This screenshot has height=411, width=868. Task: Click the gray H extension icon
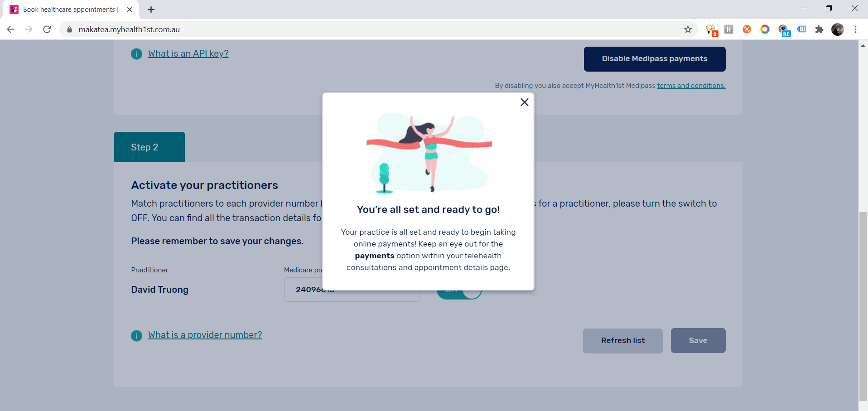[x=728, y=29]
